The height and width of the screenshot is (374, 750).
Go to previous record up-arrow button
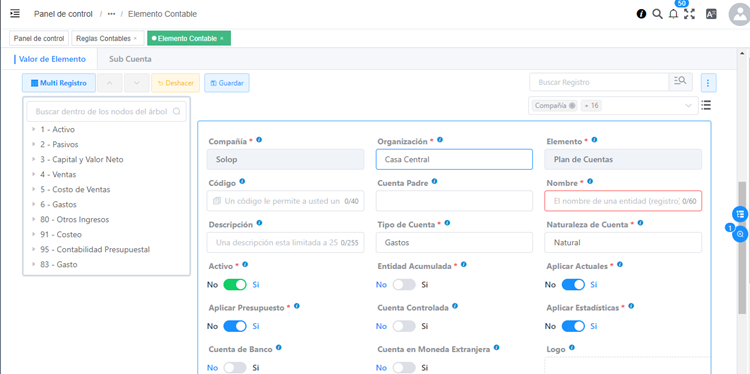110,83
